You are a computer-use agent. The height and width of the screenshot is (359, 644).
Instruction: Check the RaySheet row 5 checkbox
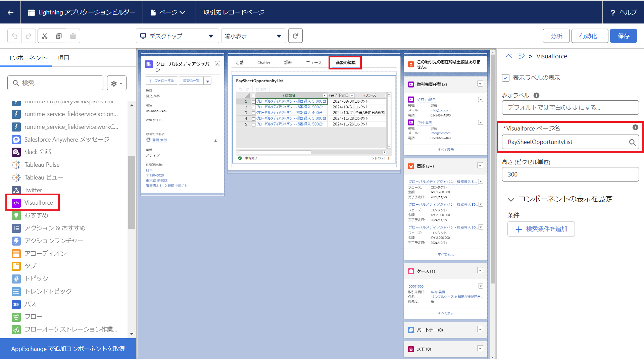click(254, 124)
